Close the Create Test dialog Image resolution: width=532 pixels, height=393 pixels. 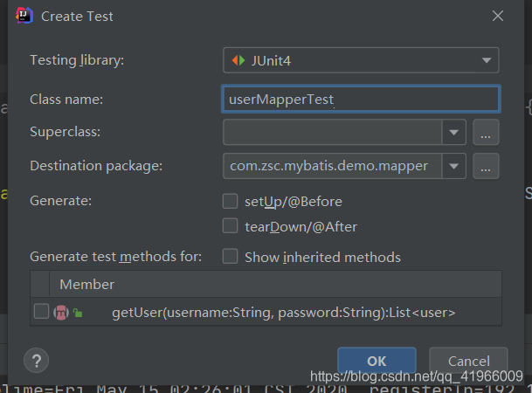point(498,16)
